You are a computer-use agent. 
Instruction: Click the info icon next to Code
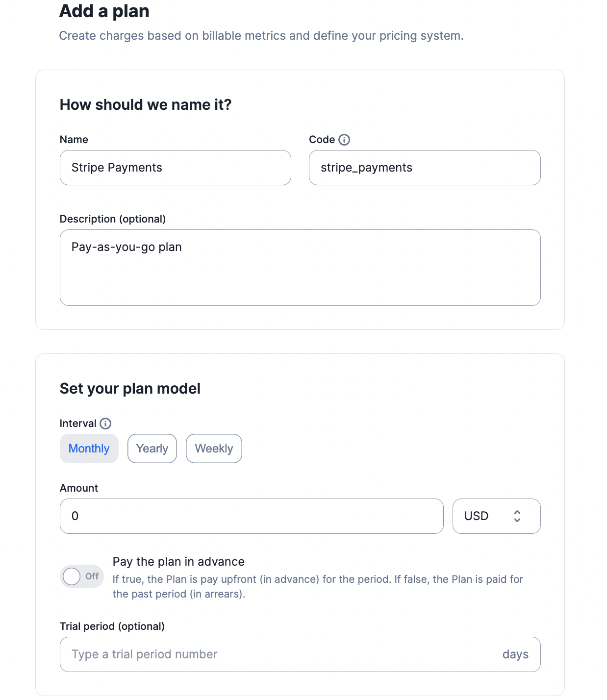coord(344,140)
